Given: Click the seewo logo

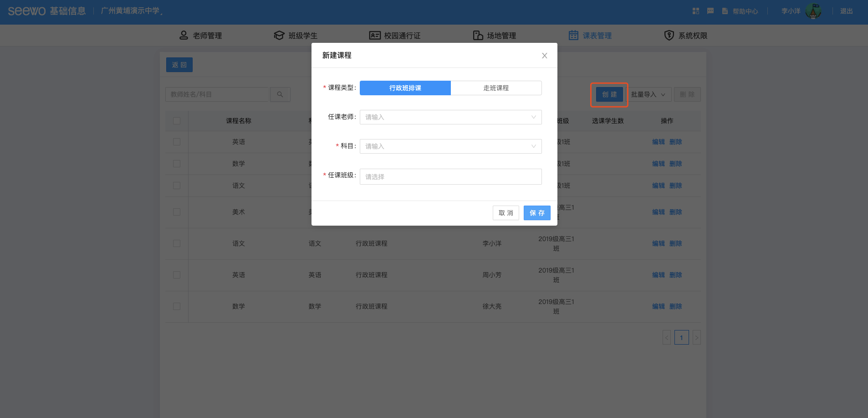Looking at the screenshot, I should click(26, 11).
